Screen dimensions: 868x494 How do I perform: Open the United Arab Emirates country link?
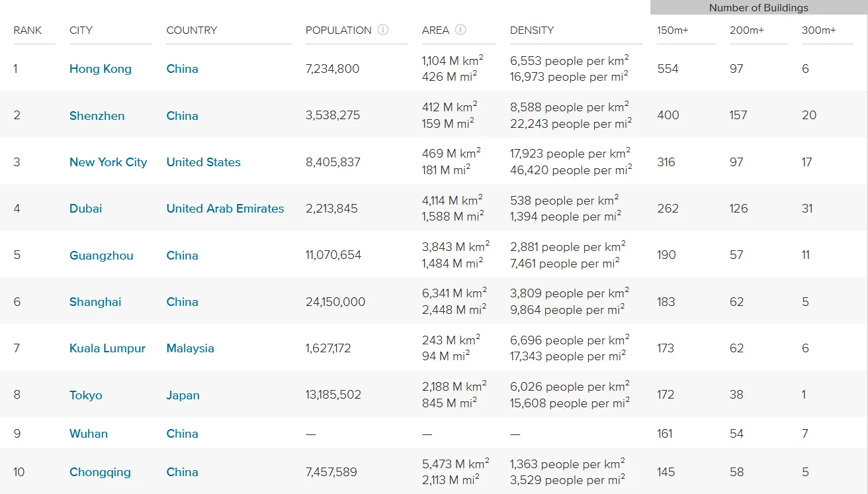[225, 209]
